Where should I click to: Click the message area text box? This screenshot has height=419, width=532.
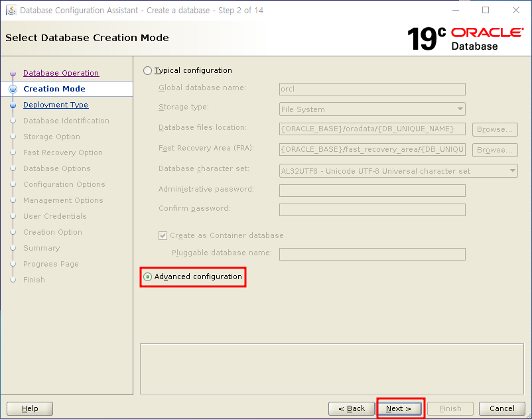(332, 369)
